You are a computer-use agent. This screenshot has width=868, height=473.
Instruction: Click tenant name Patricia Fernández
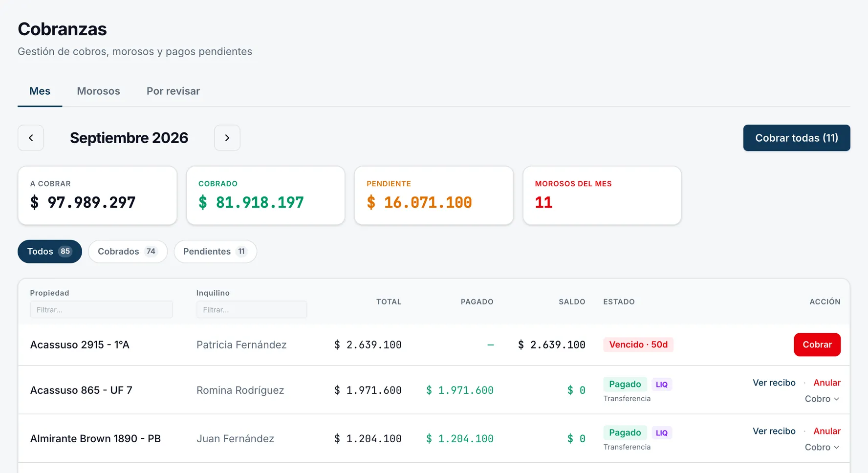pos(241,345)
